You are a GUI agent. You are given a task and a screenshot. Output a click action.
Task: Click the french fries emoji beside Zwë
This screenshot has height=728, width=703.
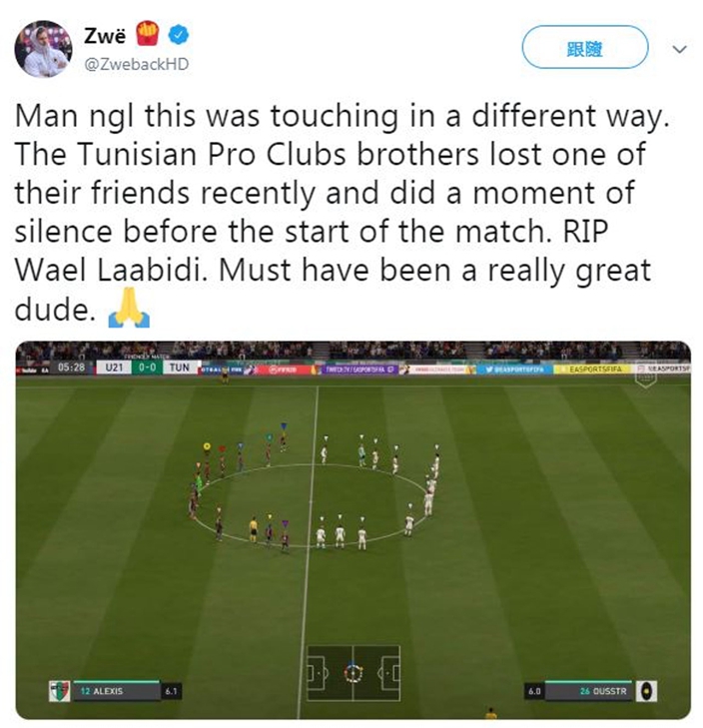[147, 34]
